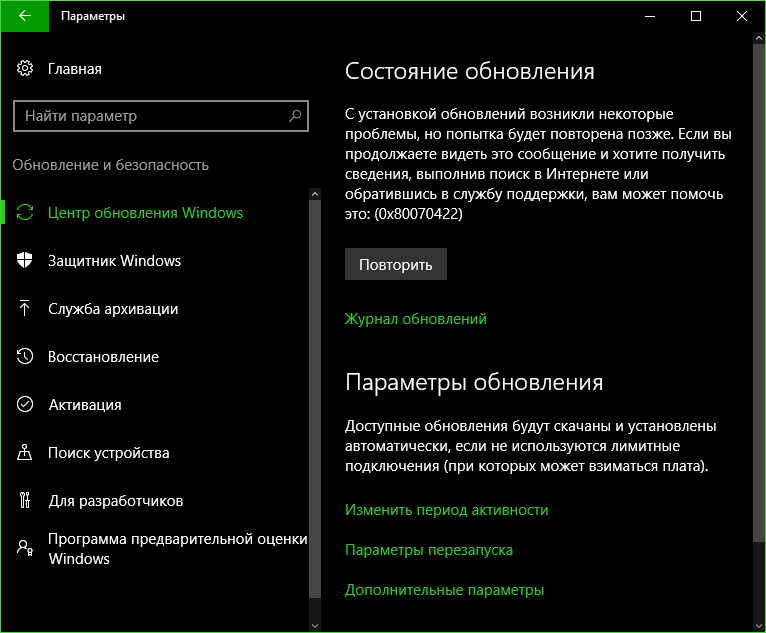
Task: Open Изменить период активности link
Action: (447, 510)
